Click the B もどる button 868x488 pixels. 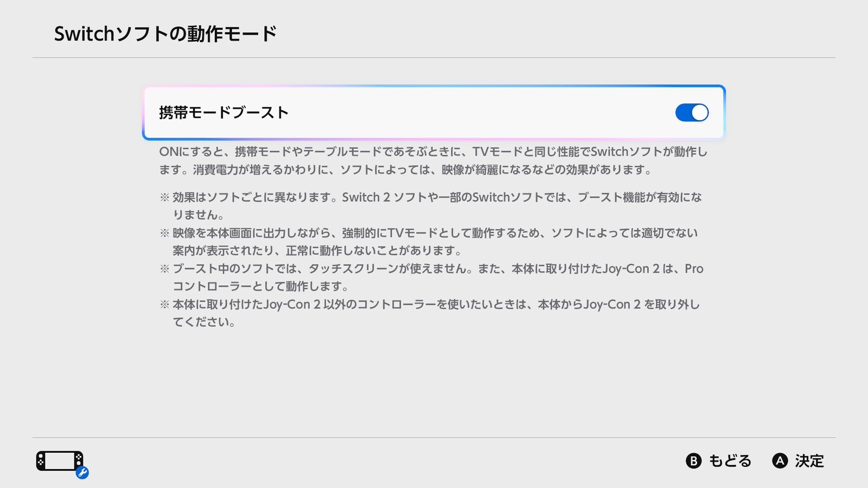click(719, 461)
